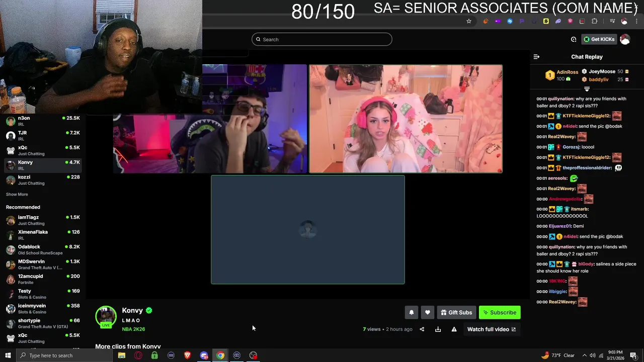This screenshot has width=644, height=362.
Task: Click username theproffessionalrider in chat
Action: pos(587,168)
